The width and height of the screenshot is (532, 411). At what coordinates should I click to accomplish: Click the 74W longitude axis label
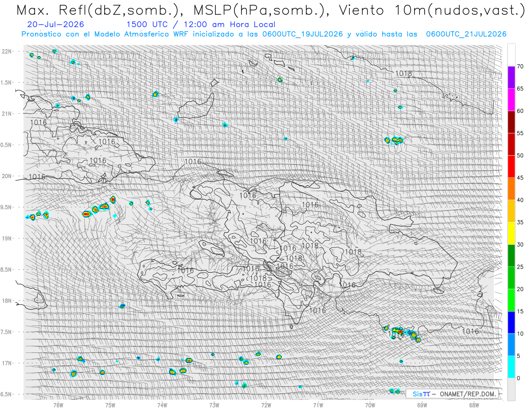(162, 404)
